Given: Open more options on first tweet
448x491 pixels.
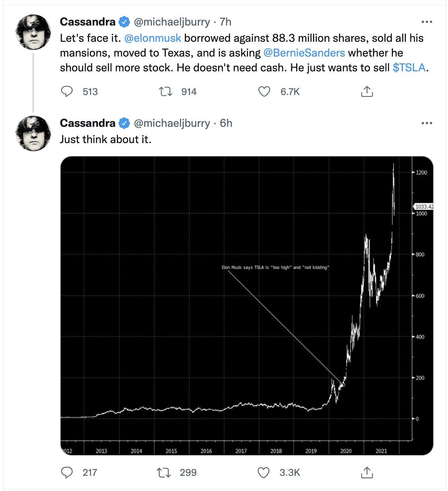Looking at the screenshot, I should click(427, 22).
